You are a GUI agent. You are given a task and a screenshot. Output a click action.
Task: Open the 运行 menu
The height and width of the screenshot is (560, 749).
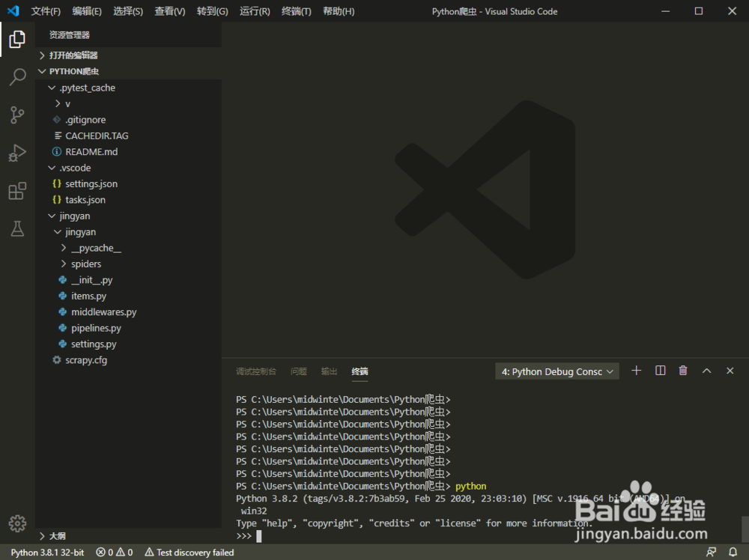(255, 11)
